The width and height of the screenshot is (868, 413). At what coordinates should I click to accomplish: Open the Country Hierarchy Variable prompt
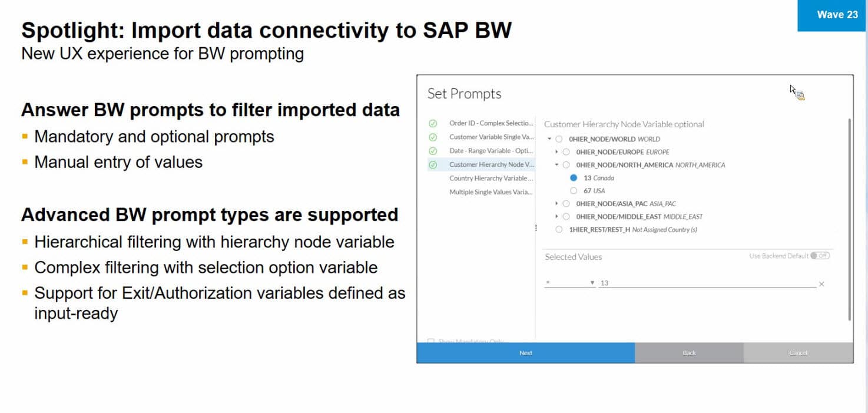pyautogui.click(x=491, y=178)
